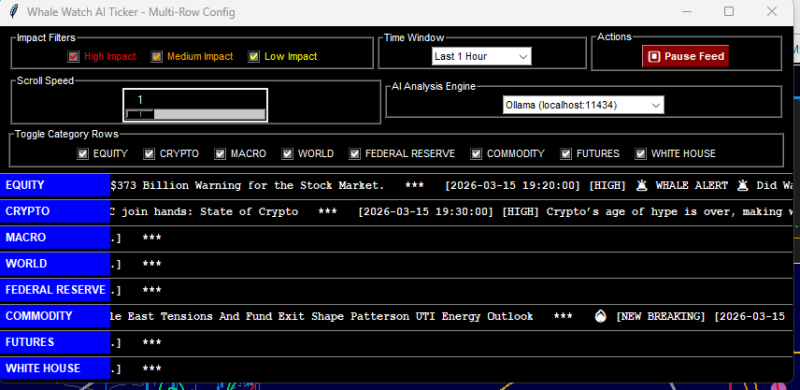Uncheck the FEDERAL RESERVE category row
The image size is (800, 390).
click(355, 154)
